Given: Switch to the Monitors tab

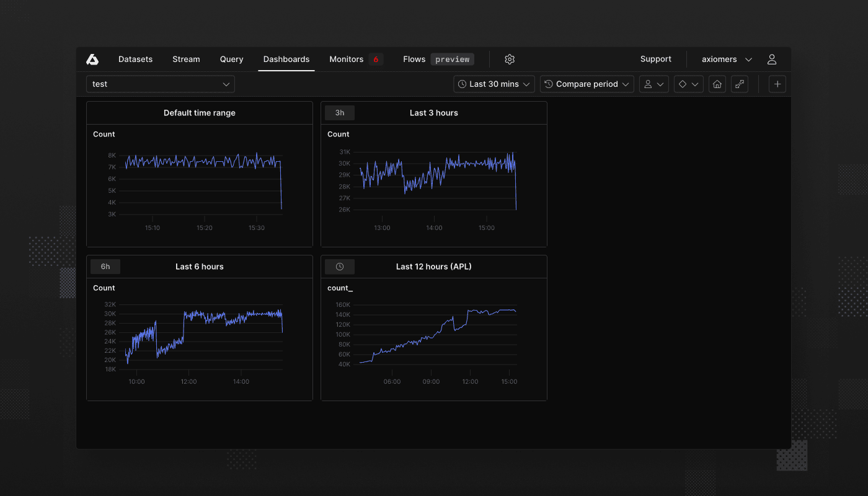Looking at the screenshot, I should [x=346, y=59].
